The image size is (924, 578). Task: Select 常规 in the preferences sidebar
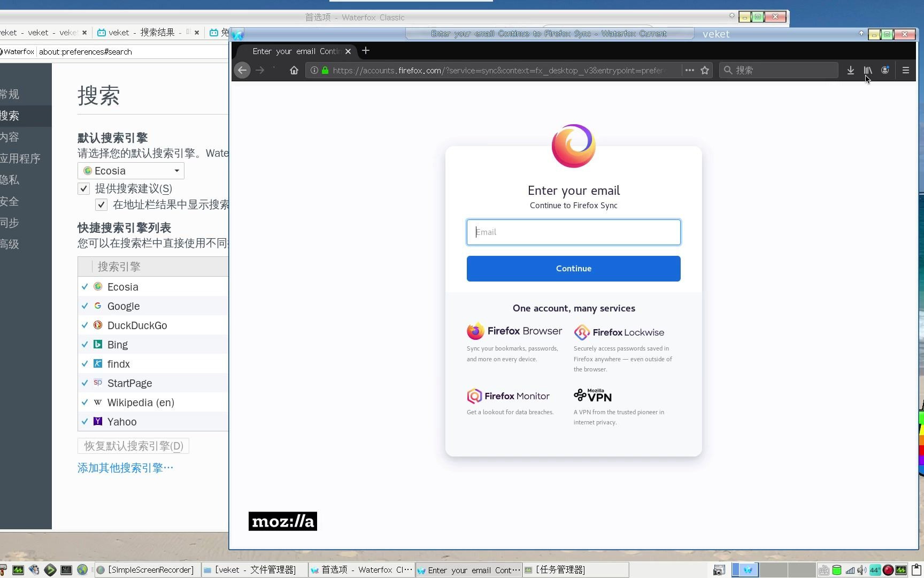(x=26, y=94)
